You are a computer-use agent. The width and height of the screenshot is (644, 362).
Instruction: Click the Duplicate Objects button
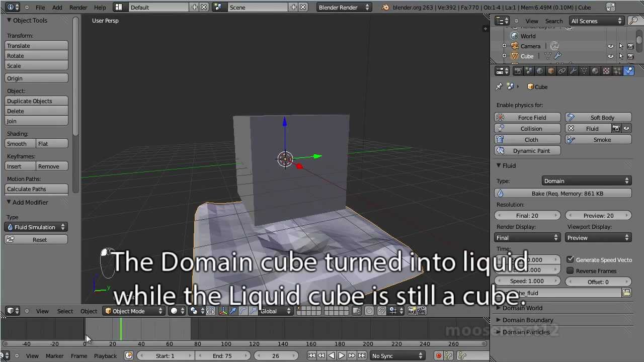[36, 101]
